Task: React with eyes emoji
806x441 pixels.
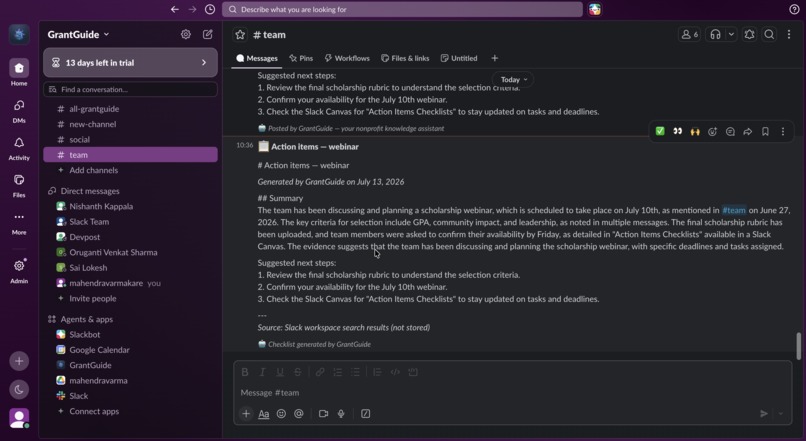Action: (677, 132)
